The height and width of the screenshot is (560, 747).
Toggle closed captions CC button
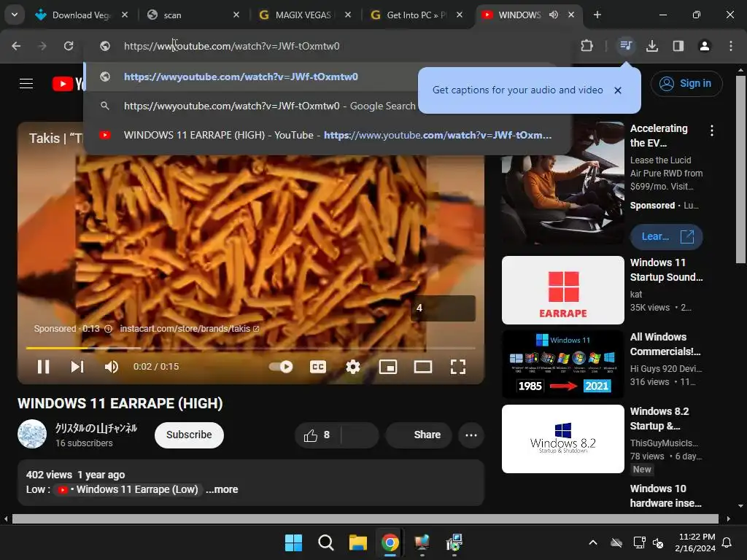318,367
